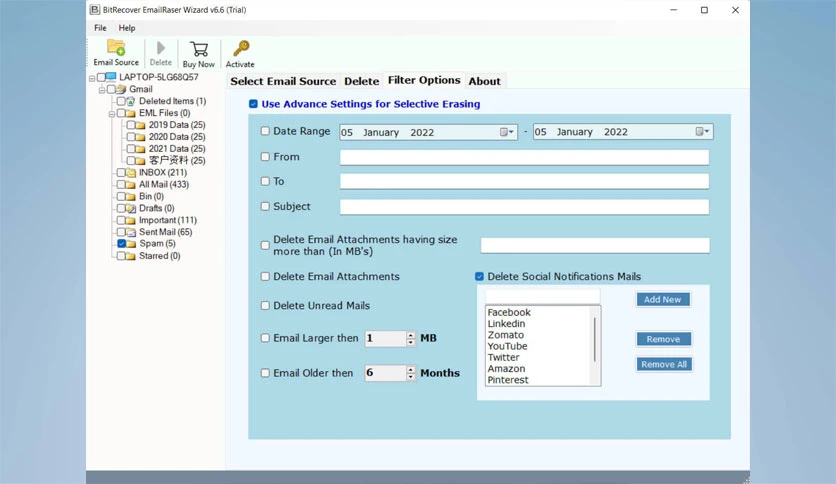The width and height of the screenshot is (836, 484).
Task: Open the File menu
Action: 100,28
